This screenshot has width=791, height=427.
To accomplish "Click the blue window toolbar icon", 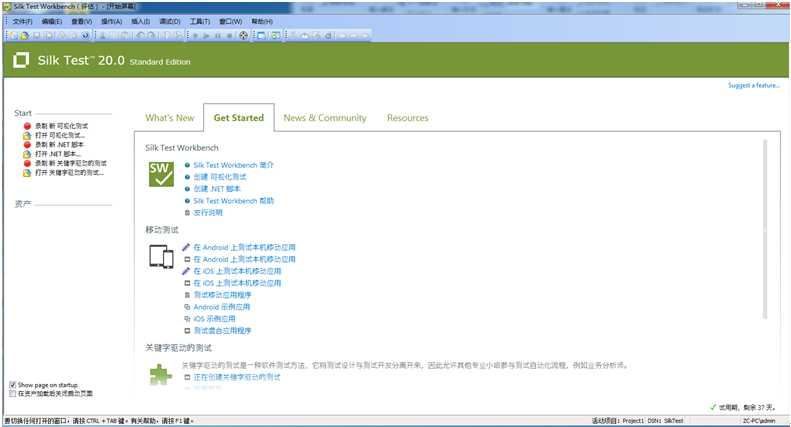I will coord(261,35).
